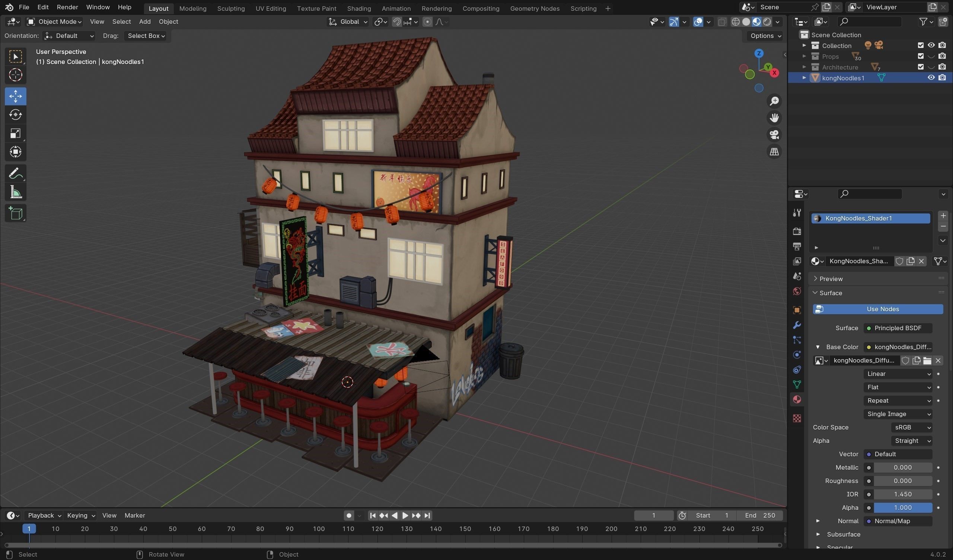Open Modifiers wrench properties tab
This screenshot has height=560, width=953.
coord(797,325)
